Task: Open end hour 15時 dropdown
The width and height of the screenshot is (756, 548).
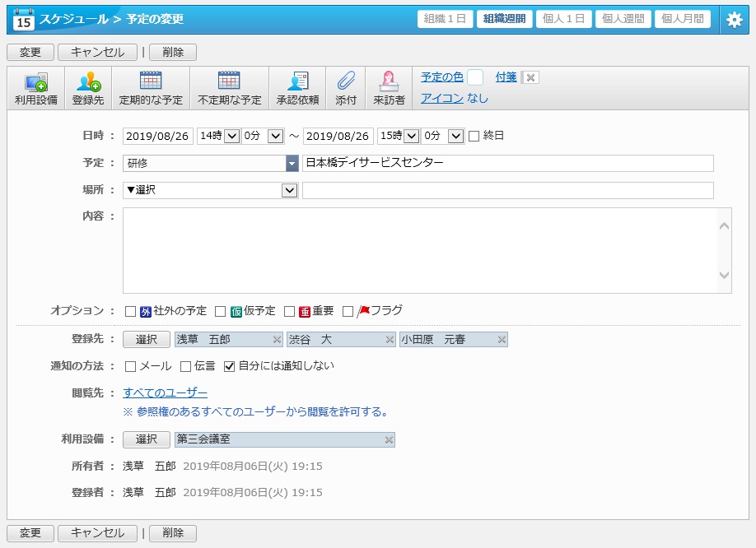Action: tap(399, 136)
